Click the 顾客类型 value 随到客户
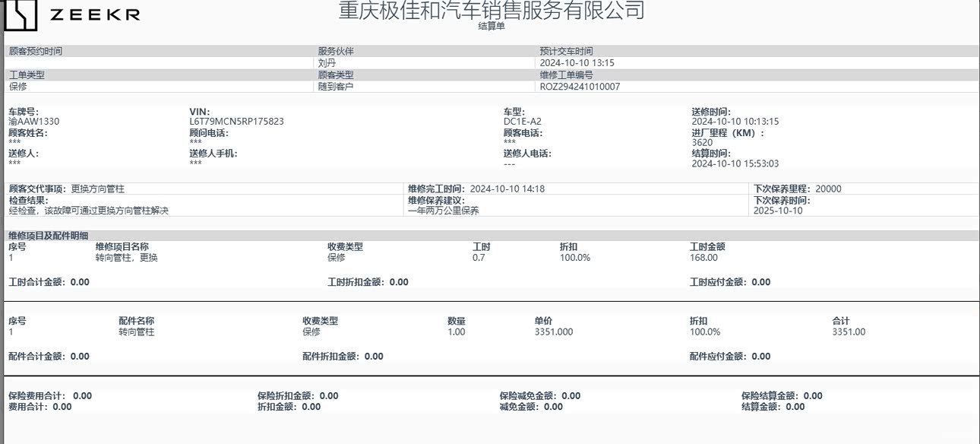 tap(336, 87)
